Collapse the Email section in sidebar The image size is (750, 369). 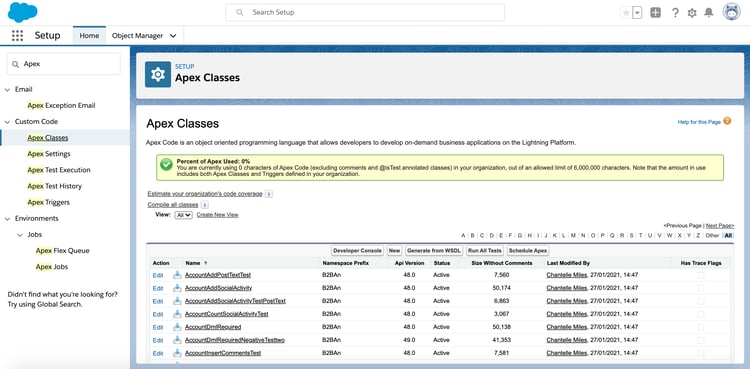click(x=7, y=89)
